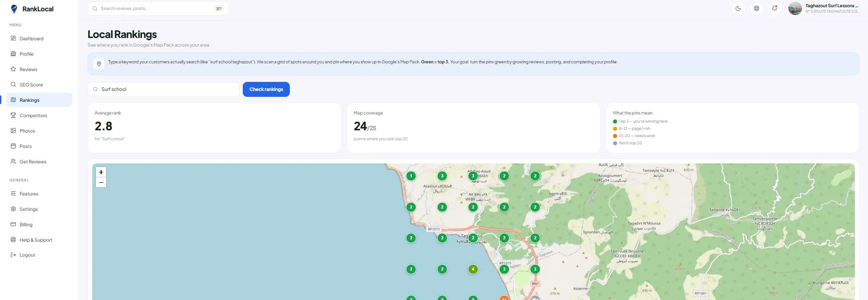Click the RankLocal logo
The image size is (868, 300).
pyautogui.click(x=32, y=9)
